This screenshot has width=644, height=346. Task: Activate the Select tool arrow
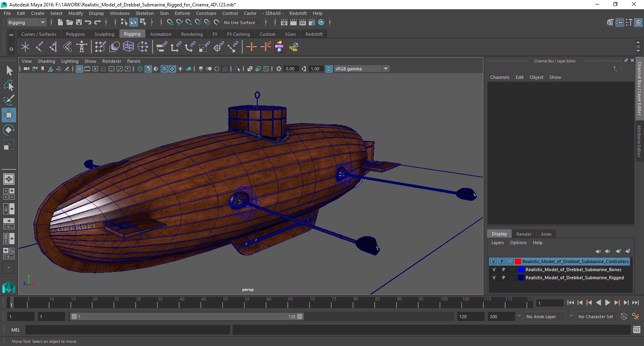(9, 71)
